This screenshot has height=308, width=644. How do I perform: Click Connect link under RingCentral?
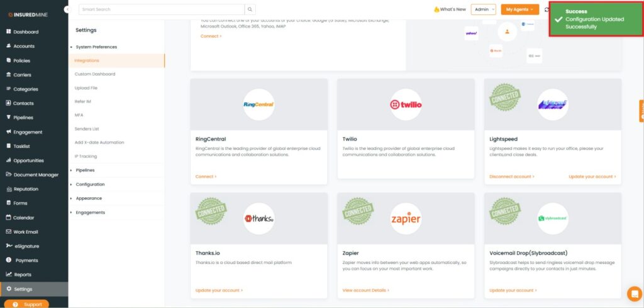[x=206, y=176]
